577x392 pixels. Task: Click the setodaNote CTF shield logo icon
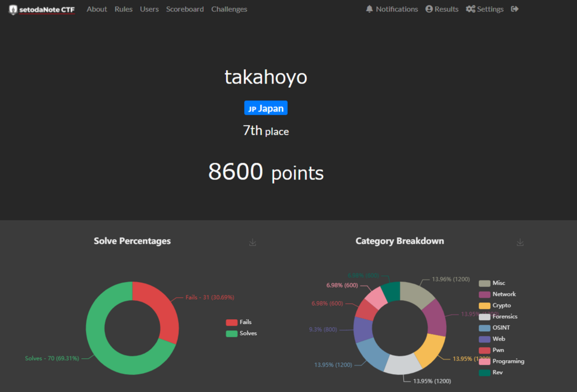13,9
